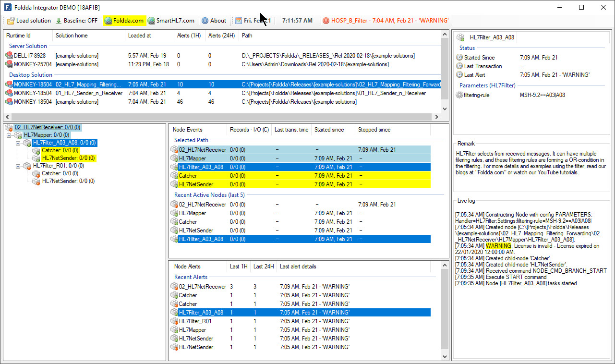Click the filtering-rule gear icon
Image resolution: width=615 pixels, height=364 pixels.
(x=459, y=95)
